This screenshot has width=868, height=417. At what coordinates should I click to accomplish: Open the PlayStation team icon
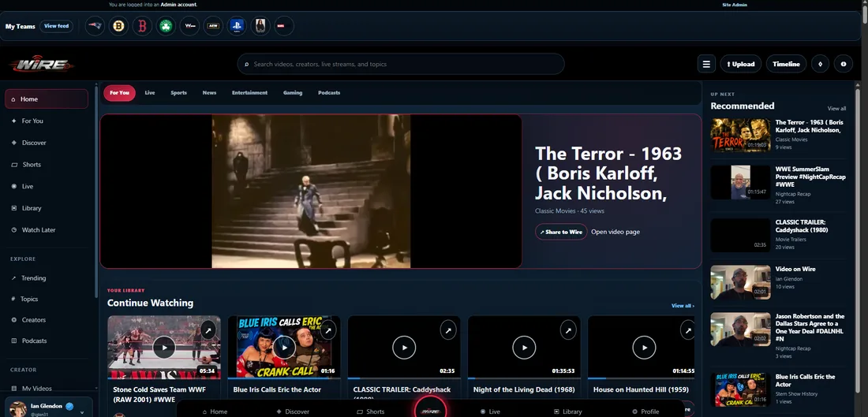(237, 26)
